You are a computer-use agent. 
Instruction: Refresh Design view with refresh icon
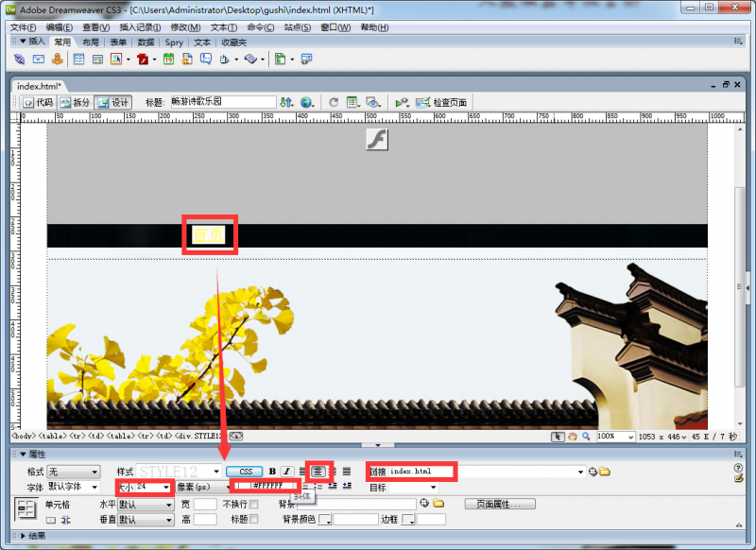pos(334,102)
